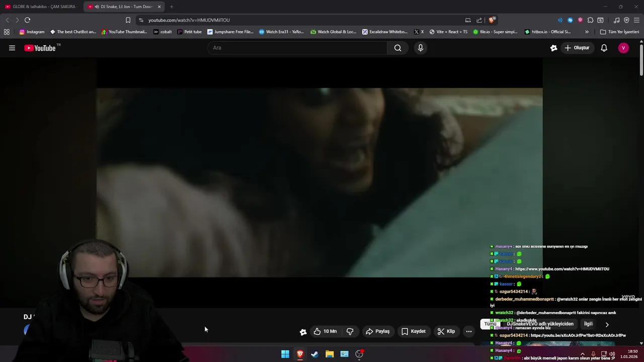
Task: Click the sparkle icon left of like button
Action: (303, 331)
